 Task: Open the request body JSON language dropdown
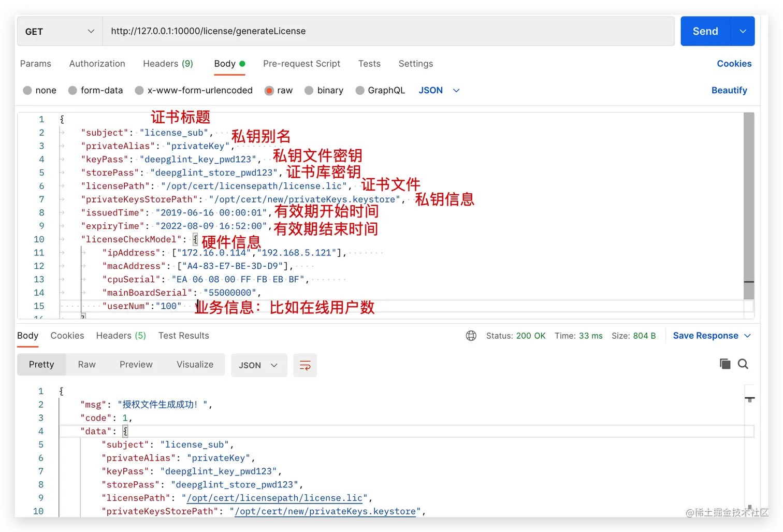click(x=439, y=90)
